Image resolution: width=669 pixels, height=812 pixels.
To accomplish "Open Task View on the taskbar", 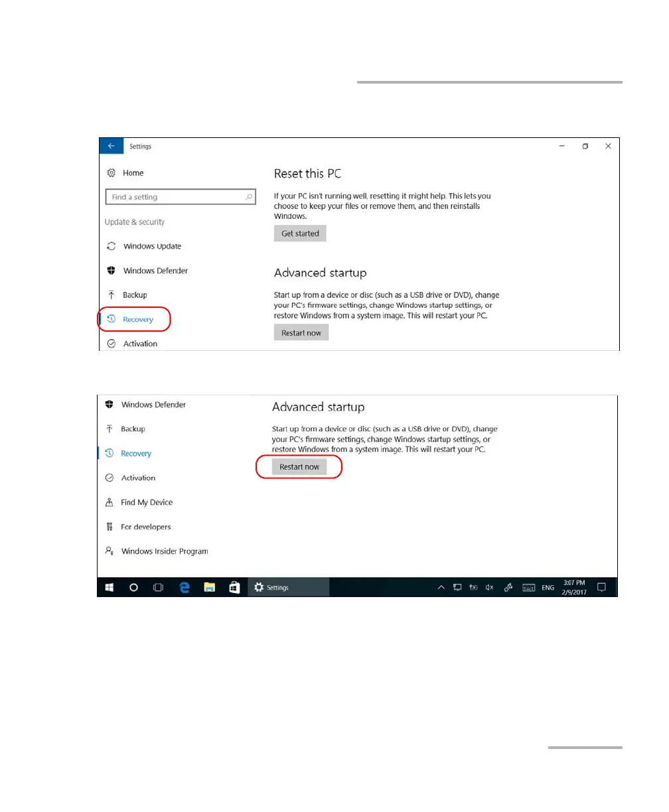I will [158, 587].
